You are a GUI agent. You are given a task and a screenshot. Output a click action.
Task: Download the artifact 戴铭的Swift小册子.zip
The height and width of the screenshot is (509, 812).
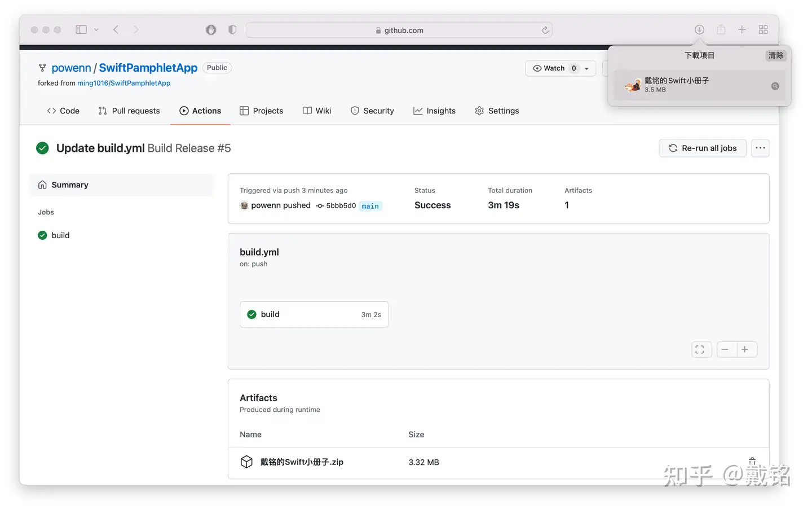tap(302, 462)
